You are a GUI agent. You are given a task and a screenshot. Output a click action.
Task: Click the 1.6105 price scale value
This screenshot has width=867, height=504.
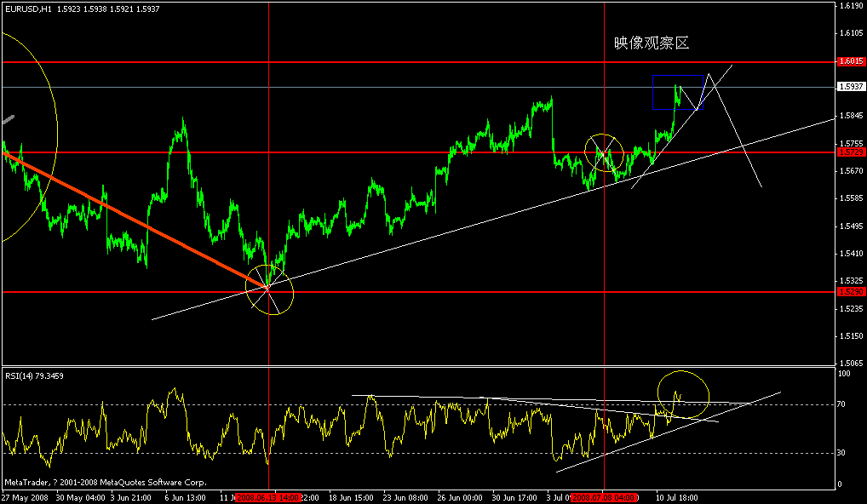[x=851, y=33]
